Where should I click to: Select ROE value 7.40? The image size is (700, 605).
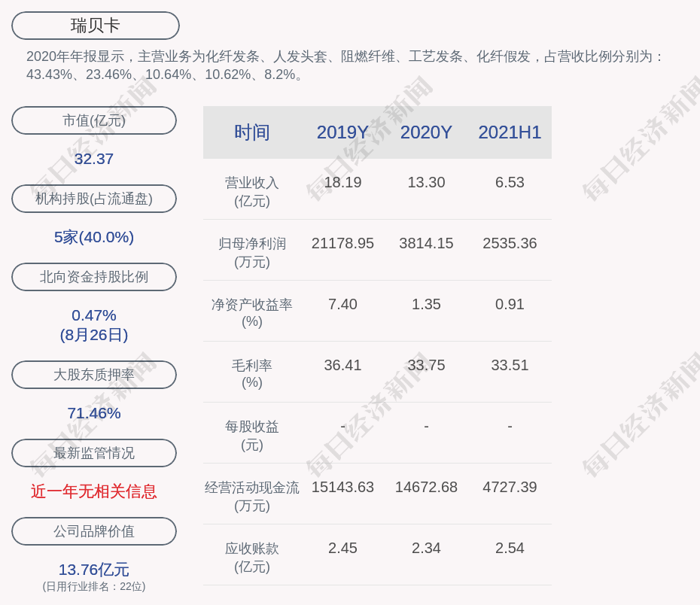point(342,304)
